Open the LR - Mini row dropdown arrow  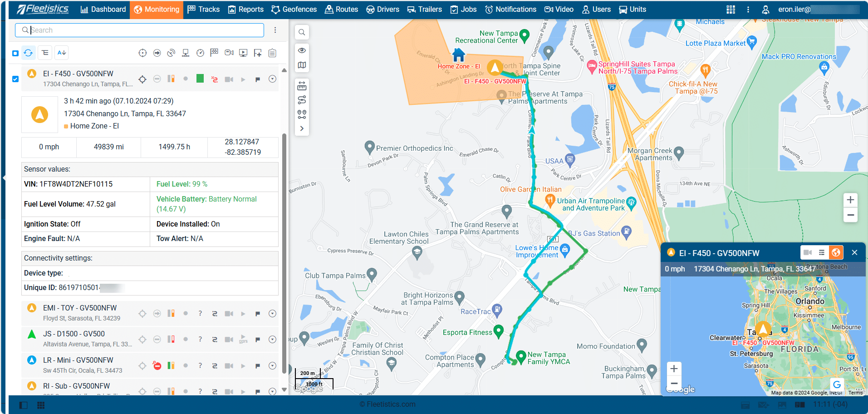[x=272, y=365]
